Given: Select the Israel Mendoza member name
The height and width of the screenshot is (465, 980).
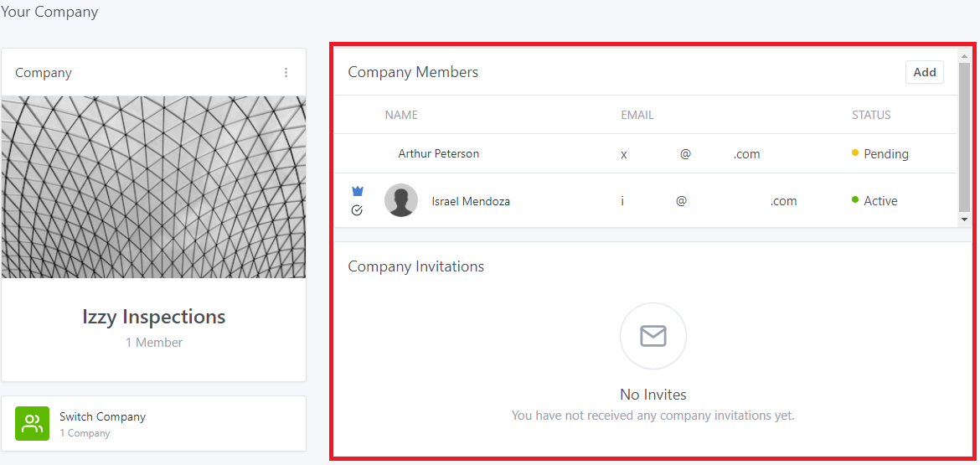Looking at the screenshot, I should click(x=471, y=201).
